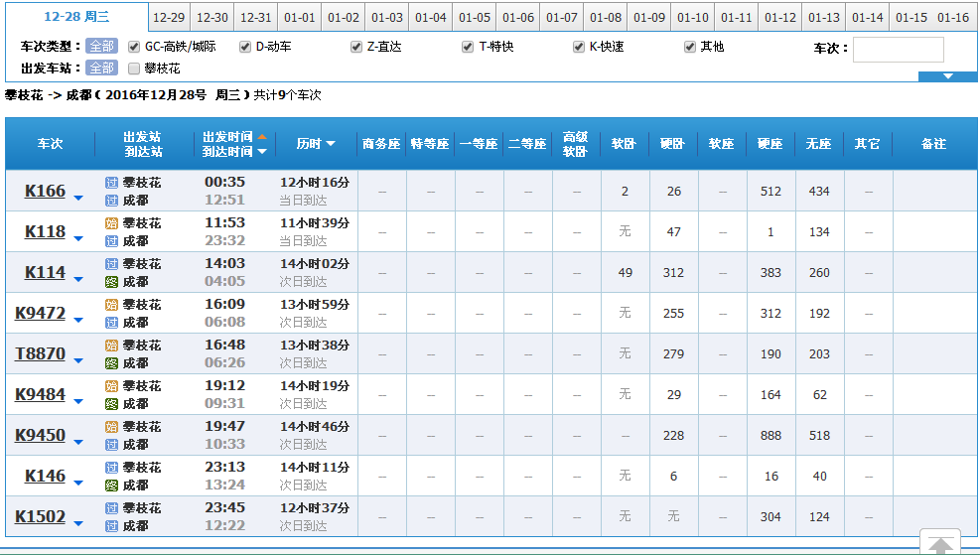Click the green terminal-station icon for K114
The height and width of the screenshot is (555, 980).
click(x=111, y=282)
